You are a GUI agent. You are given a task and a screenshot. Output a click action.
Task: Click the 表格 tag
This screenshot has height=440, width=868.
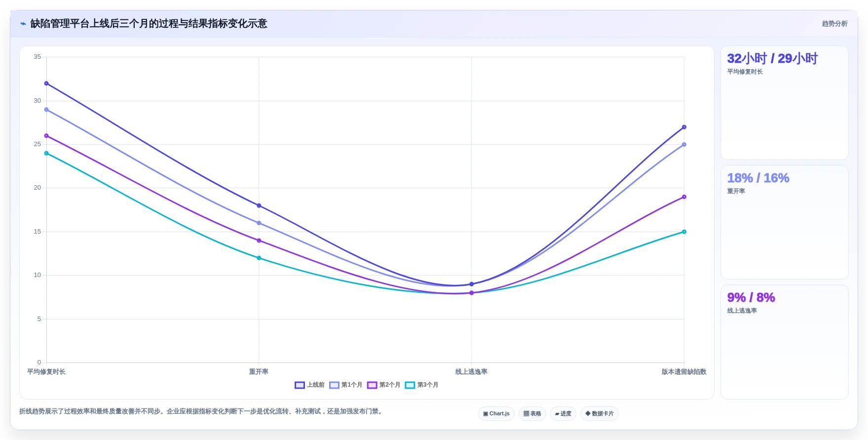[x=532, y=414]
